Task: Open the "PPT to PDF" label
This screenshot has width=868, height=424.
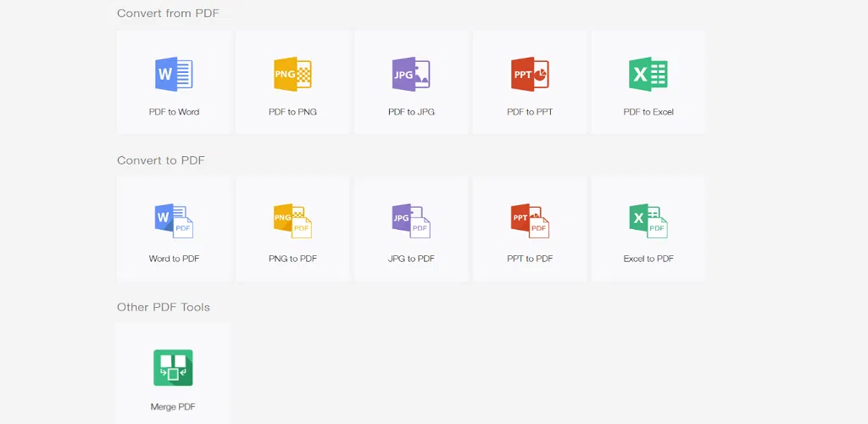Action: coord(530,259)
